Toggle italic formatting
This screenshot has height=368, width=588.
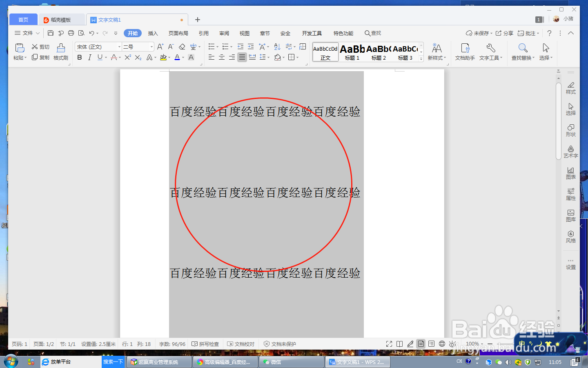pos(90,58)
